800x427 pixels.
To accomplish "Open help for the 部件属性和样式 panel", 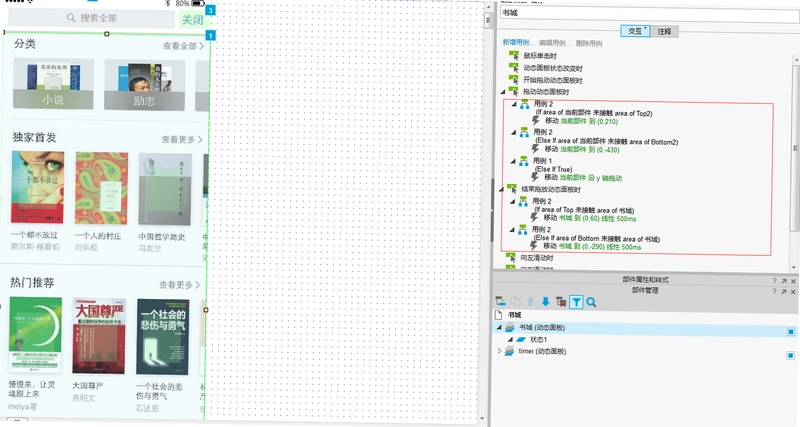I will pyautogui.click(x=774, y=281).
